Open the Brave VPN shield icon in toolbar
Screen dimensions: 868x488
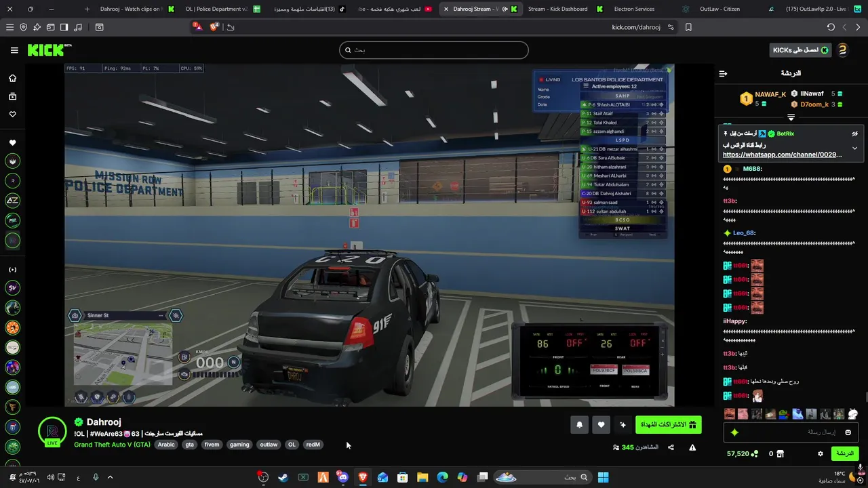pos(24,27)
